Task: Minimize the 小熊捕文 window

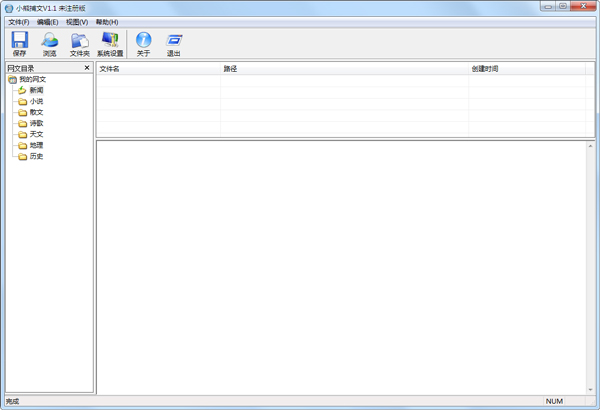Action: point(548,6)
